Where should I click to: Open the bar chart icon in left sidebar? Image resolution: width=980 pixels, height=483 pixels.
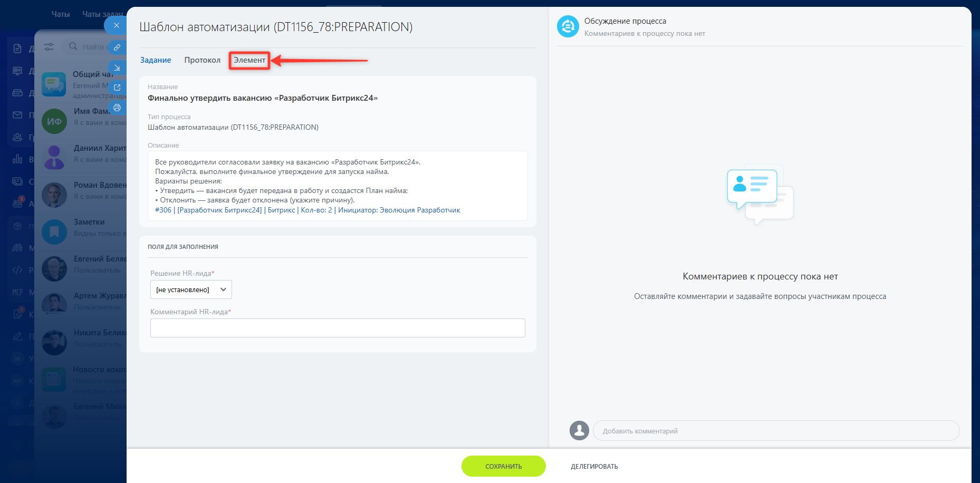coord(17,159)
